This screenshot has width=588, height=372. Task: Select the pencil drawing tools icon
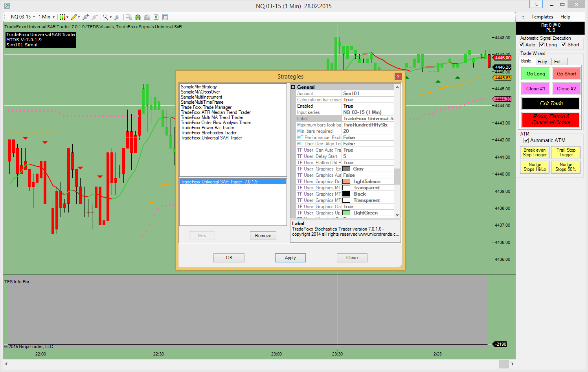pos(74,17)
